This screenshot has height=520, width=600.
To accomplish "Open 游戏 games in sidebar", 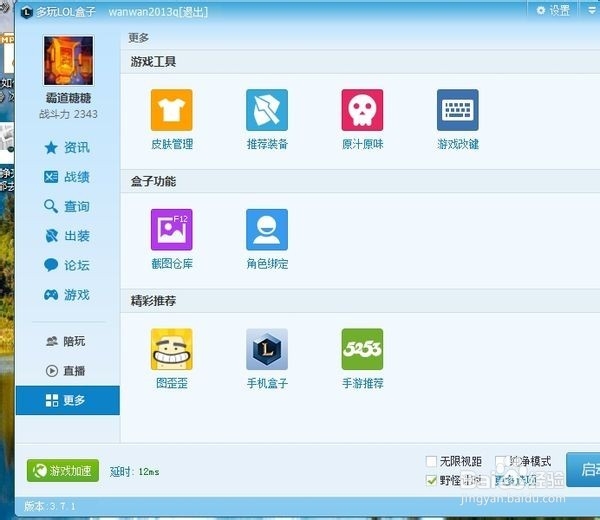I will (67, 295).
